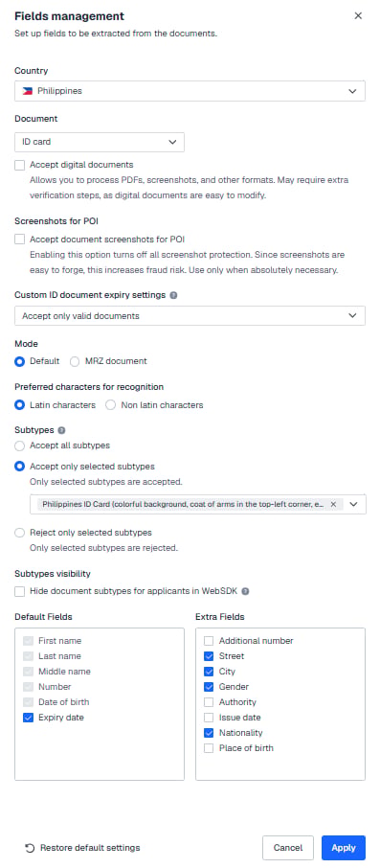Uncheck the Expiry date default field
Screen dimensions: 380x868
[x=28, y=718]
